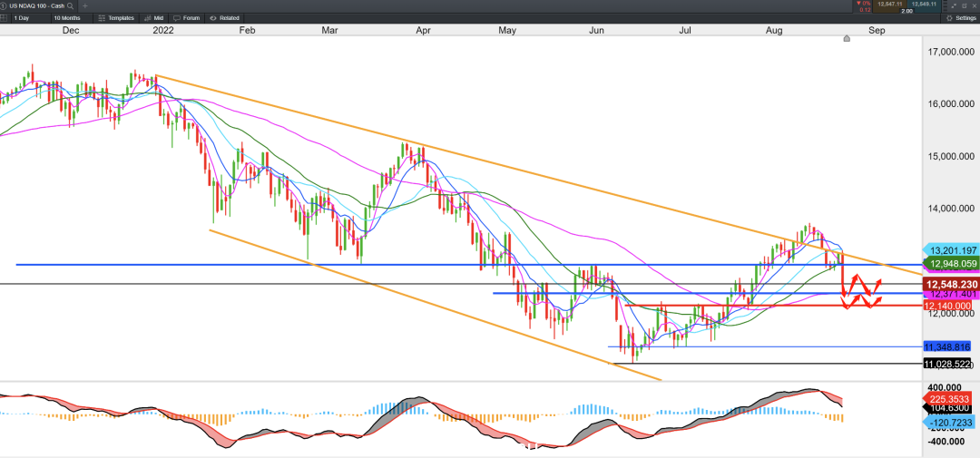Show Related products
Screen dimensions: 980x458
(x=225, y=18)
